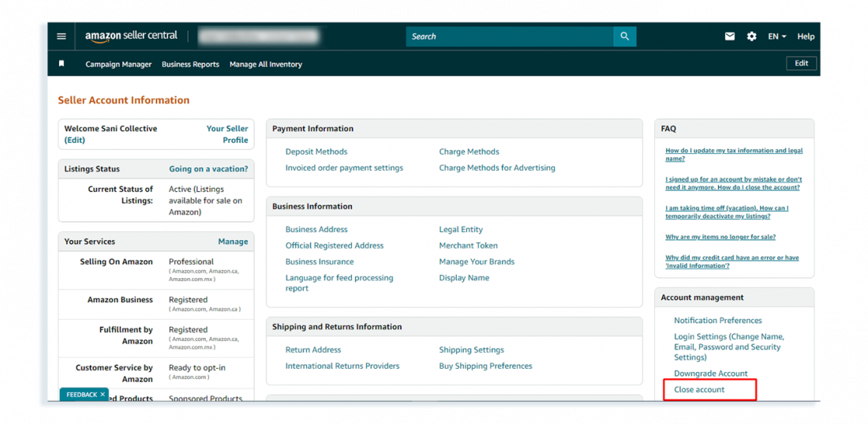Click the Seller Account Information heading

point(123,100)
